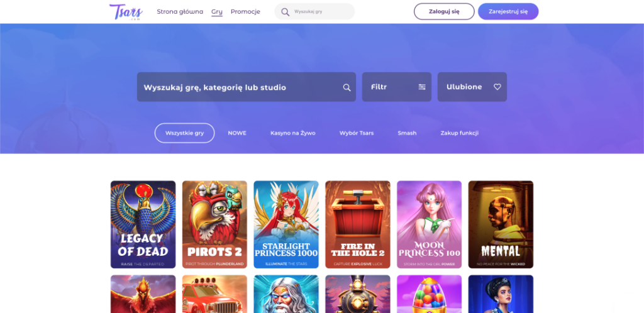Click Zaloguj się button

[444, 11]
